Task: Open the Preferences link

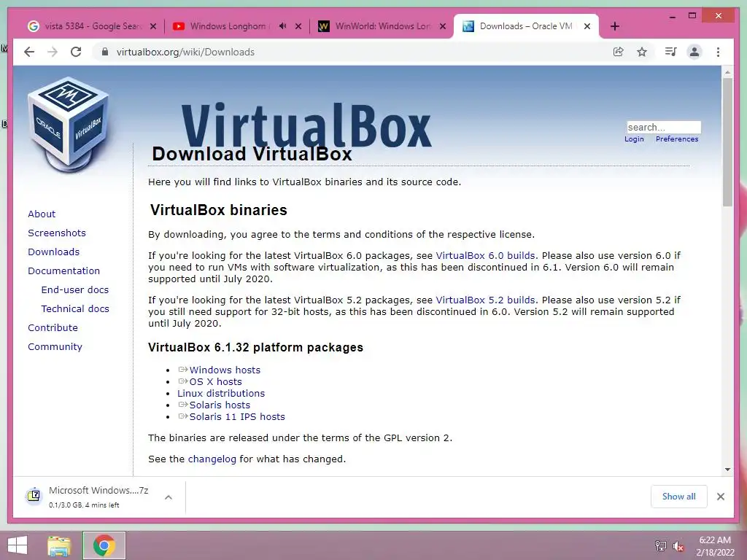Action: click(677, 139)
